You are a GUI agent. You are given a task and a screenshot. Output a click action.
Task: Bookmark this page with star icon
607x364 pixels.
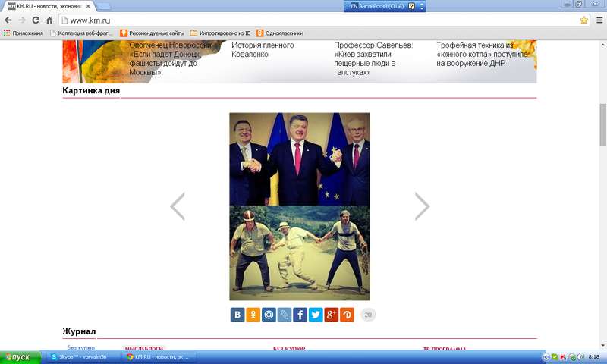coord(583,20)
